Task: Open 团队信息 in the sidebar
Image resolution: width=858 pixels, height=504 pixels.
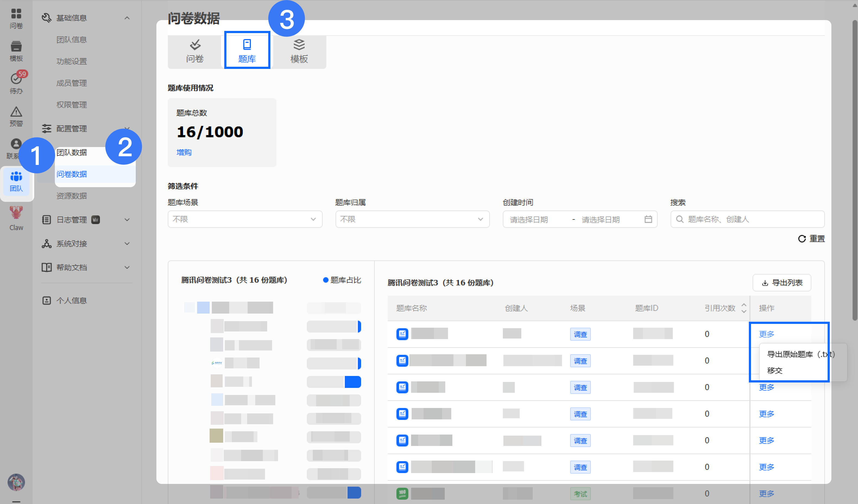Action: 71,40
